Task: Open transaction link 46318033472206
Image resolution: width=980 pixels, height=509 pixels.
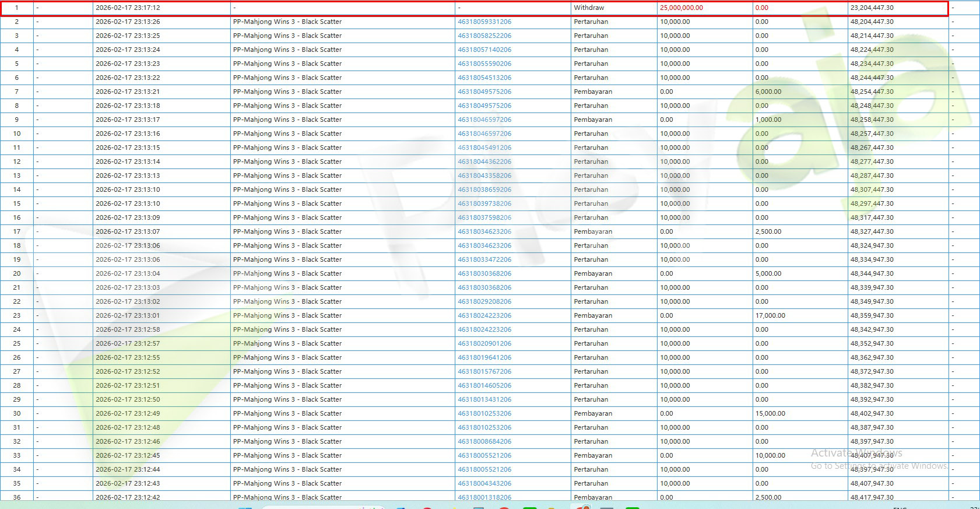Action: (484, 259)
